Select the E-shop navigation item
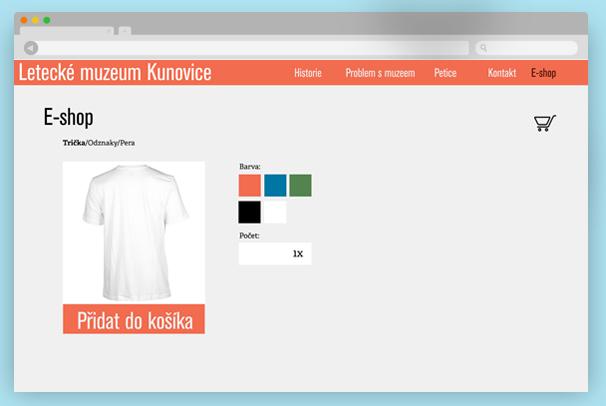This screenshot has width=606, height=406. 543,73
